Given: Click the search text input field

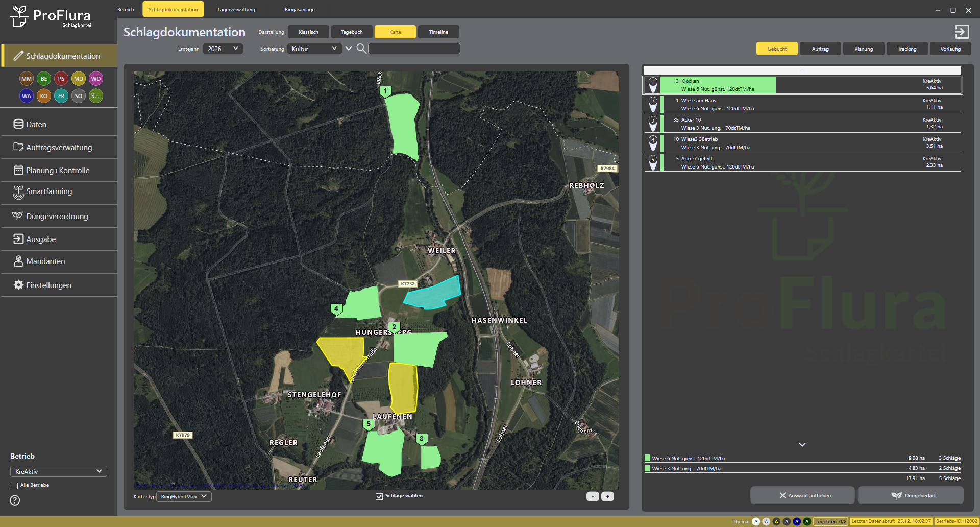Looking at the screenshot, I should pyautogui.click(x=414, y=49).
